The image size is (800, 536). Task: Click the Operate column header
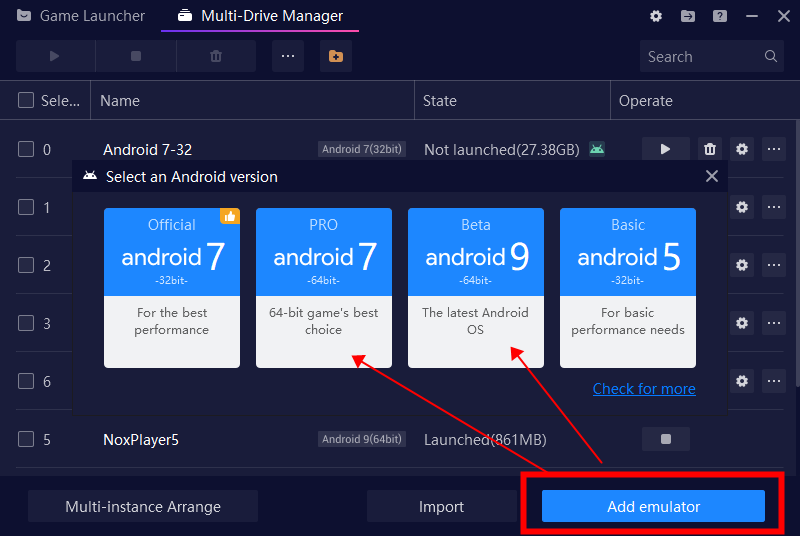coord(704,100)
